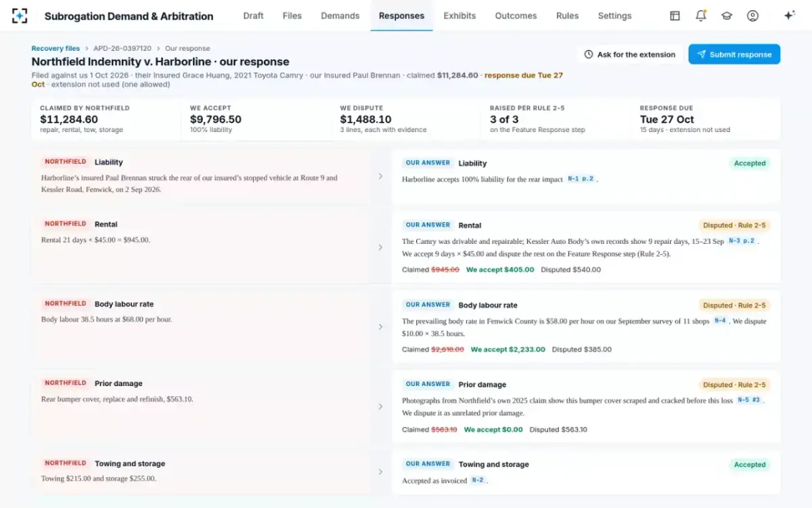This screenshot has height=508, width=812.
Task: Switch to the Draft tab
Action: tap(253, 16)
